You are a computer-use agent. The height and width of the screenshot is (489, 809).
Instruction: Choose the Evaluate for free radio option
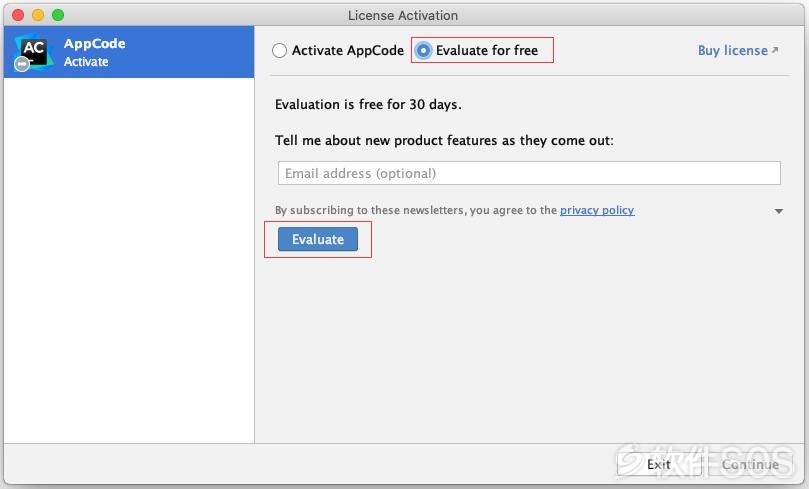pos(423,51)
